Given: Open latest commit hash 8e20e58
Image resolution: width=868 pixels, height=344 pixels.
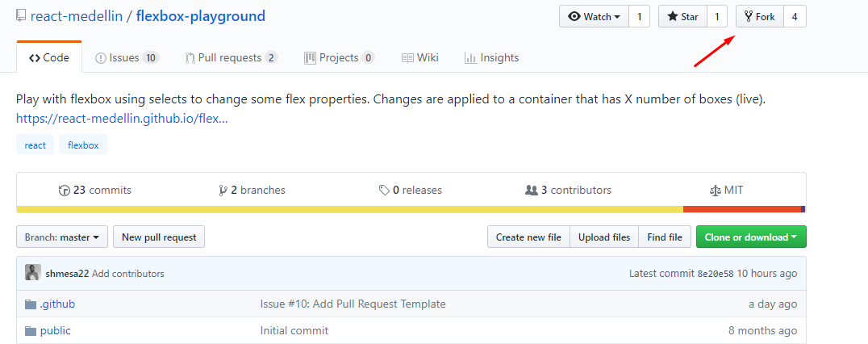Looking at the screenshot, I should point(716,274).
